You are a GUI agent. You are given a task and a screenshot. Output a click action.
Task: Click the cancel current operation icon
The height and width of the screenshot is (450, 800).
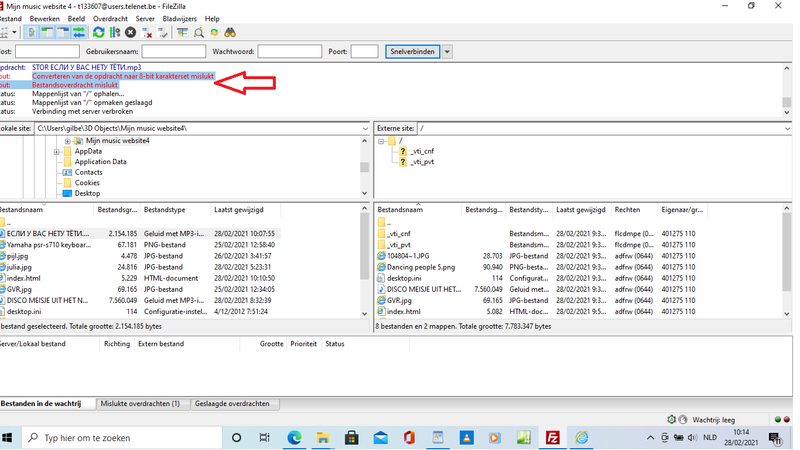tap(130, 33)
